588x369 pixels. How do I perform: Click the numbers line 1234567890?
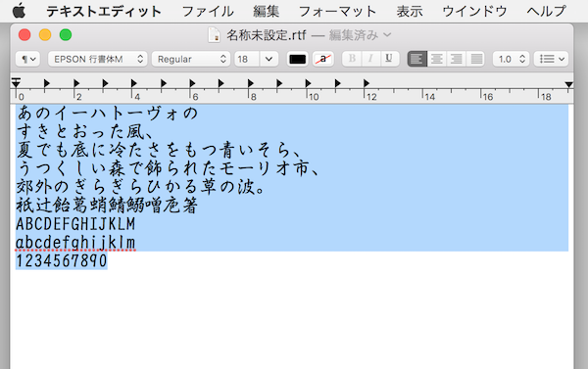[62, 260]
